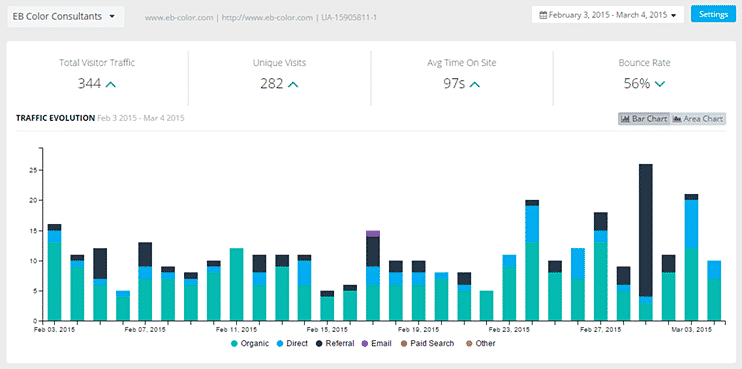This screenshot has width=742, height=369.
Task: Click the Bounce Rate value 56%
Action: 636,84
